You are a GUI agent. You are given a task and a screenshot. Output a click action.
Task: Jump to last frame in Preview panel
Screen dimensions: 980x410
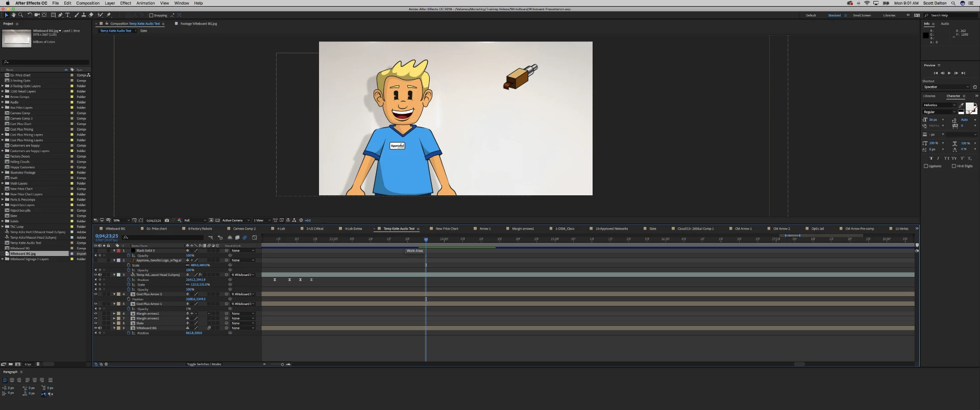click(x=963, y=73)
